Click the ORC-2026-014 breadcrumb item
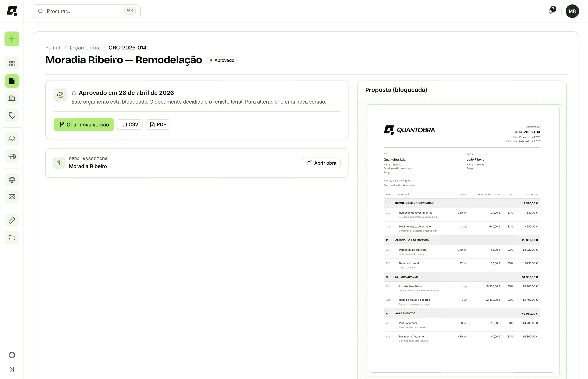The image size is (588, 379). pos(127,48)
